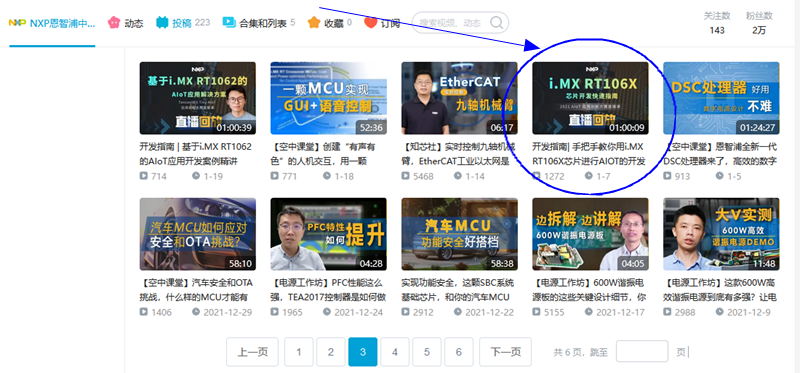
Task: Click the 收藏 star icon
Action: (x=314, y=23)
